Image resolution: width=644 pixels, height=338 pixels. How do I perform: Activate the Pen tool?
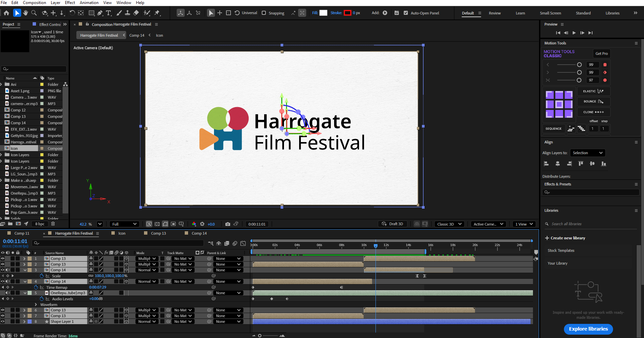click(x=100, y=13)
